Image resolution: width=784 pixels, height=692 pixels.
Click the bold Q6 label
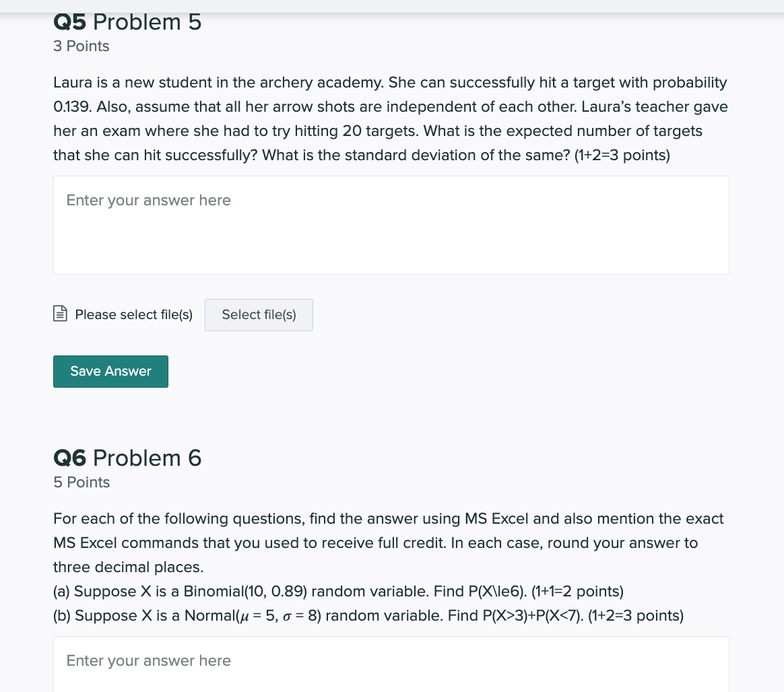(69, 458)
